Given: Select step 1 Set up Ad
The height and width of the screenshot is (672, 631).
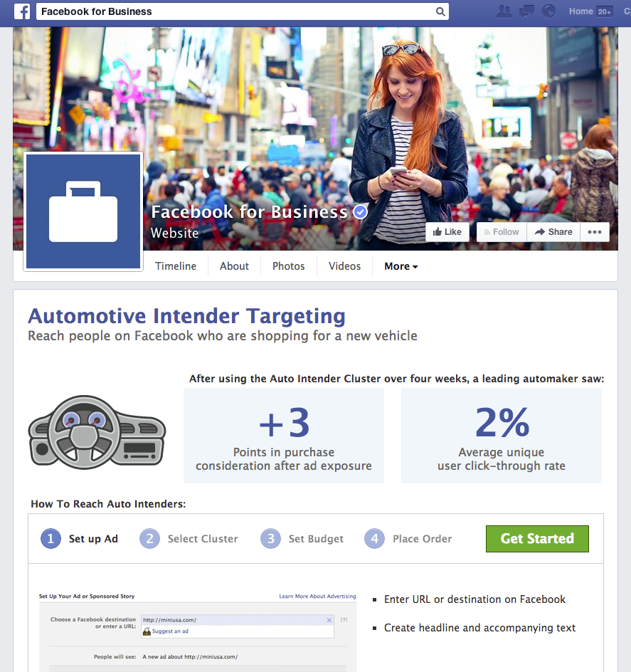Looking at the screenshot, I should click(x=79, y=539).
